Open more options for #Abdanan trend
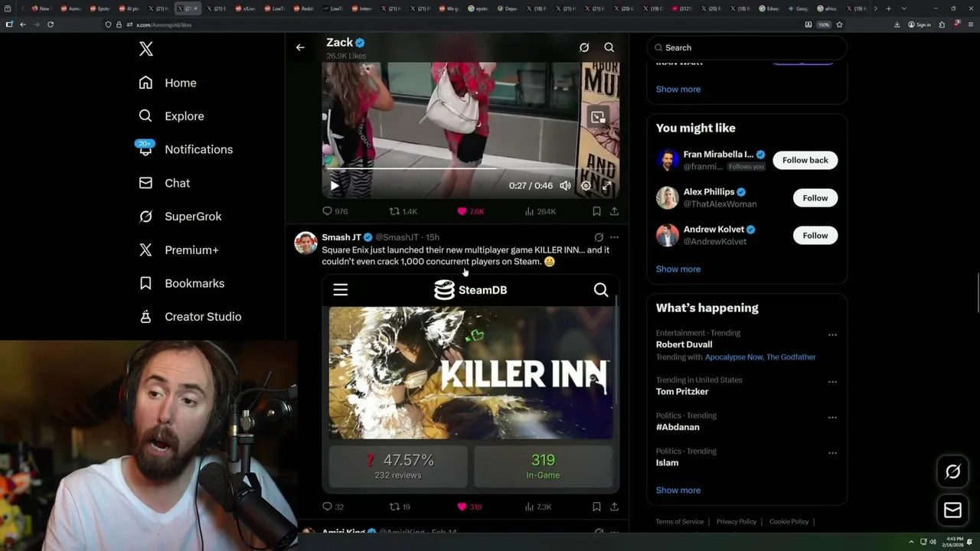Image resolution: width=980 pixels, height=551 pixels. click(x=832, y=418)
